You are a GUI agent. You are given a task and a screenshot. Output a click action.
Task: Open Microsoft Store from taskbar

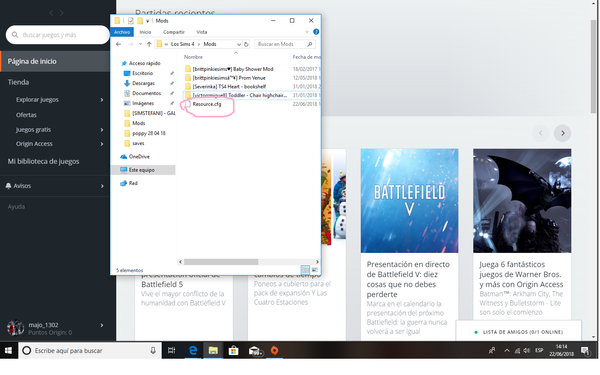point(233,351)
